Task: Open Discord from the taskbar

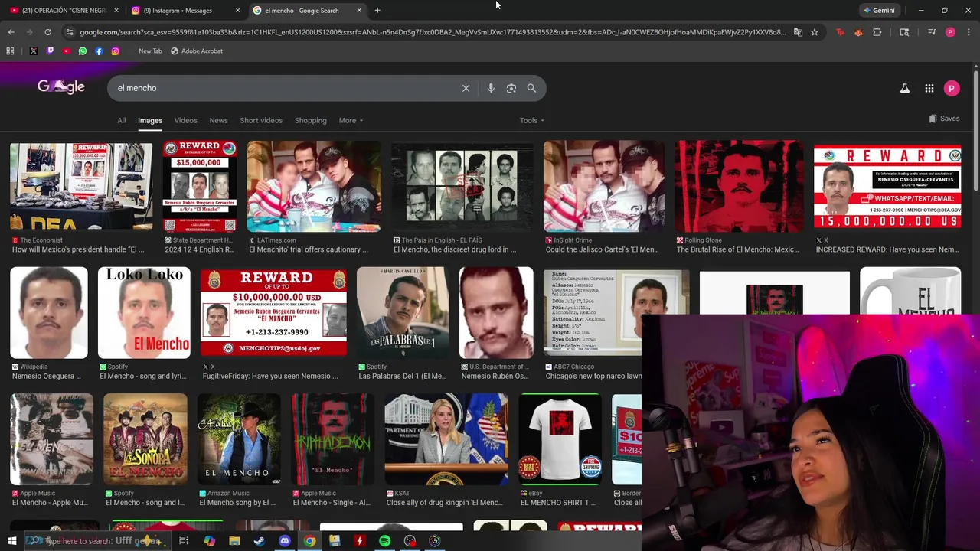Action: (x=285, y=541)
